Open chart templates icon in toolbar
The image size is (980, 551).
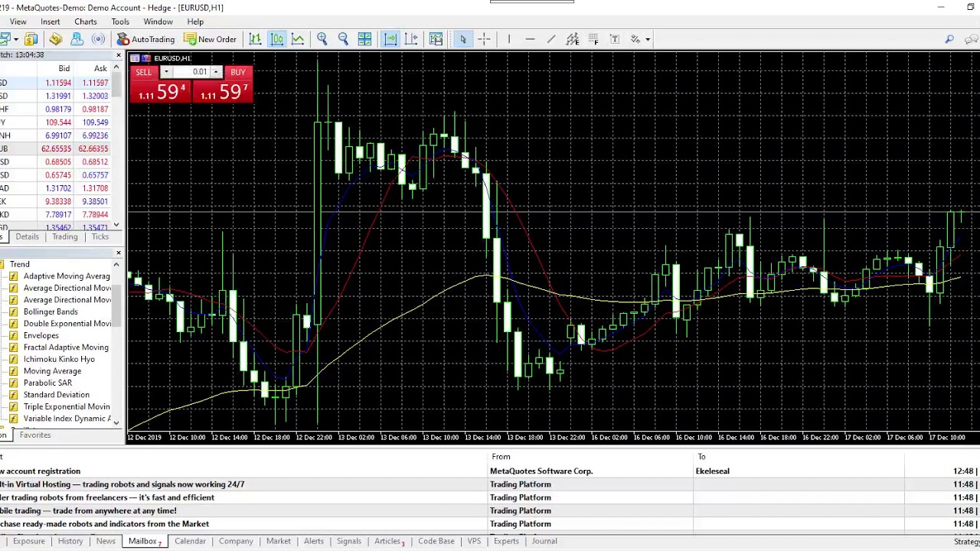tap(436, 39)
